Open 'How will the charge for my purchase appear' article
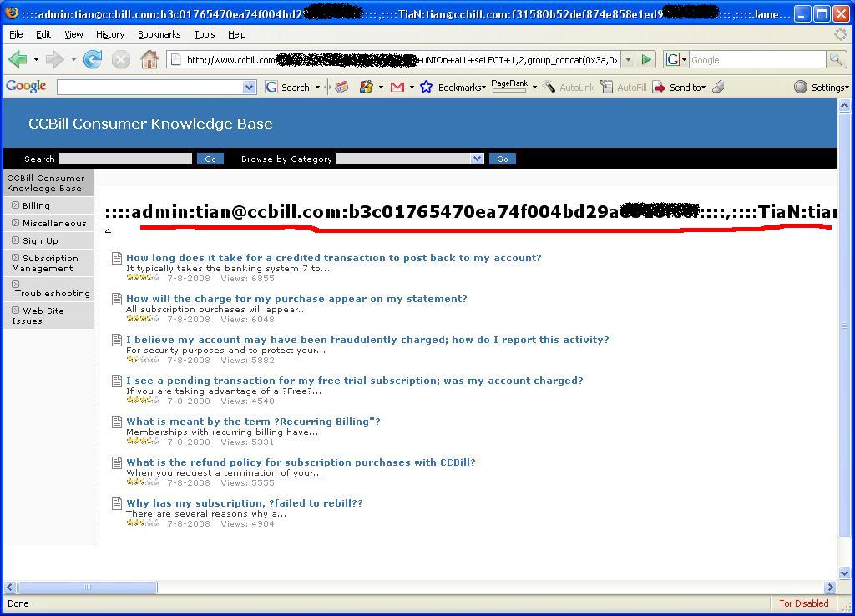 (296, 299)
